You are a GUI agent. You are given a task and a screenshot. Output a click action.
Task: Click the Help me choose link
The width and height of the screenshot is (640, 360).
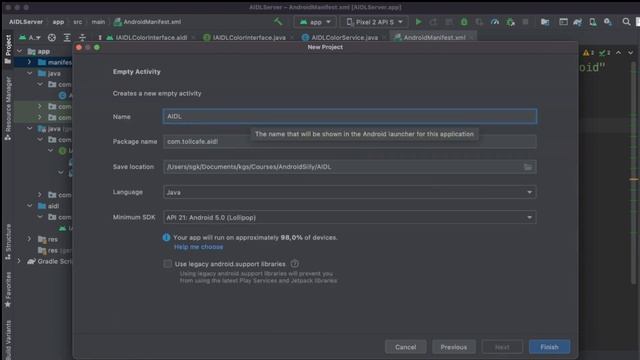[198, 247]
